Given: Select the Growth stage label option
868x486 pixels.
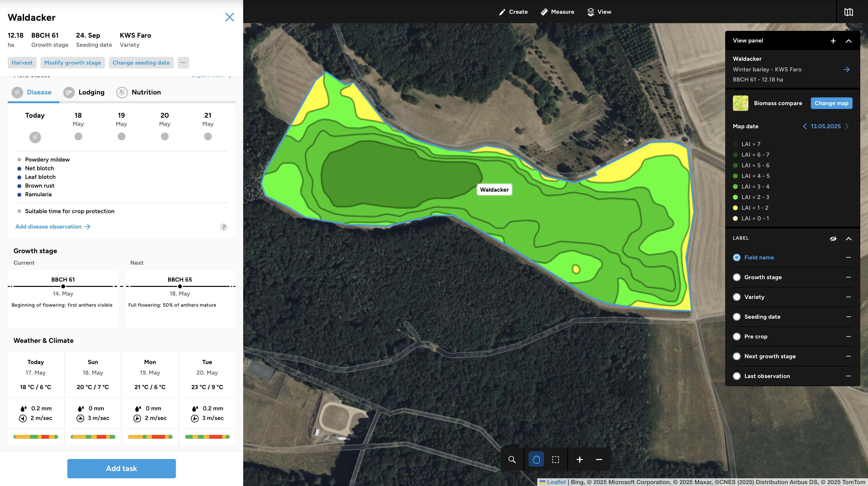Looking at the screenshot, I should coord(737,277).
